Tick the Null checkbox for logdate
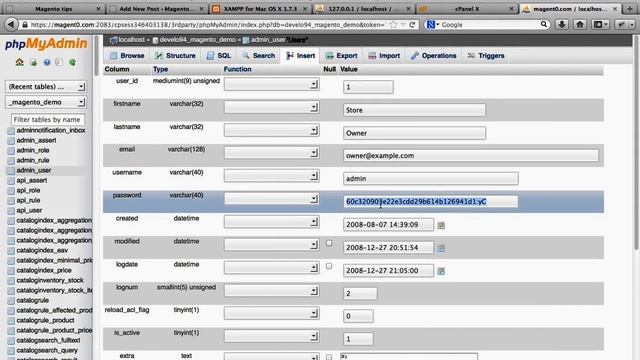 click(329, 266)
